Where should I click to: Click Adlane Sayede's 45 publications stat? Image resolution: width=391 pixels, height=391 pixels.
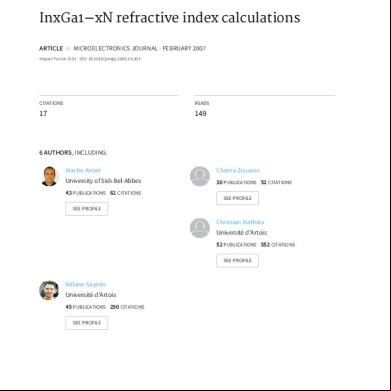pyautogui.click(x=85, y=307)
